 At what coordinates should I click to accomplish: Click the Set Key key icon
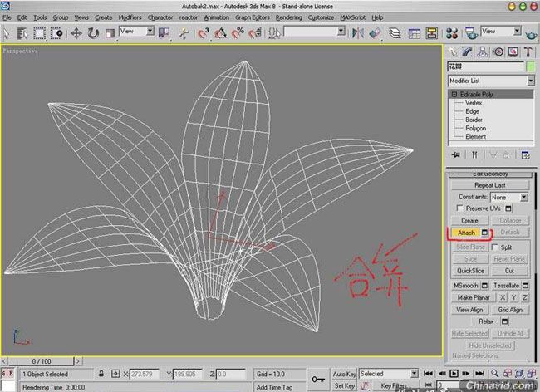click(x=317, y=377)
